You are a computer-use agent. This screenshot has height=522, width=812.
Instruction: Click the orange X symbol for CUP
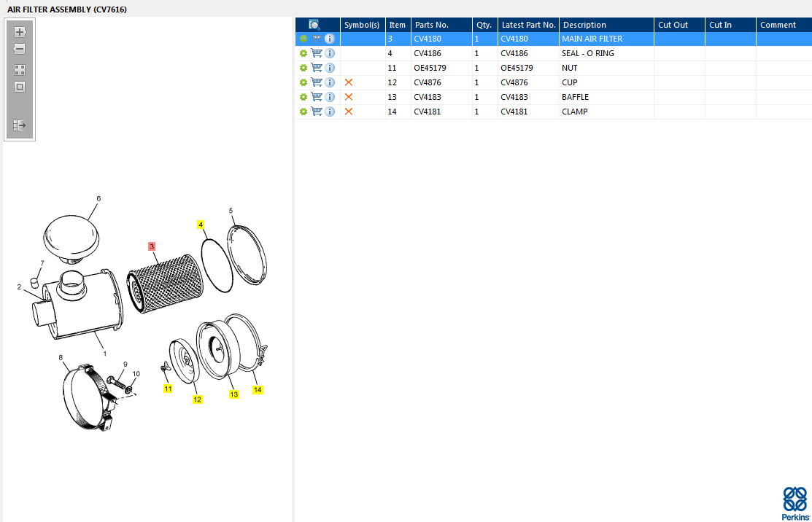[349, 82]
